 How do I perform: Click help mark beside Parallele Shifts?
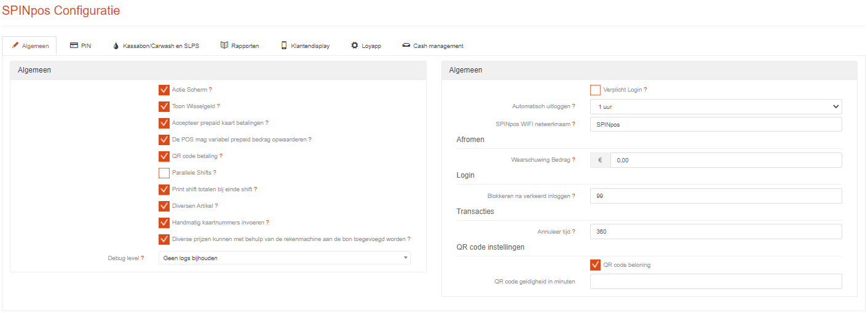point(215,173)
